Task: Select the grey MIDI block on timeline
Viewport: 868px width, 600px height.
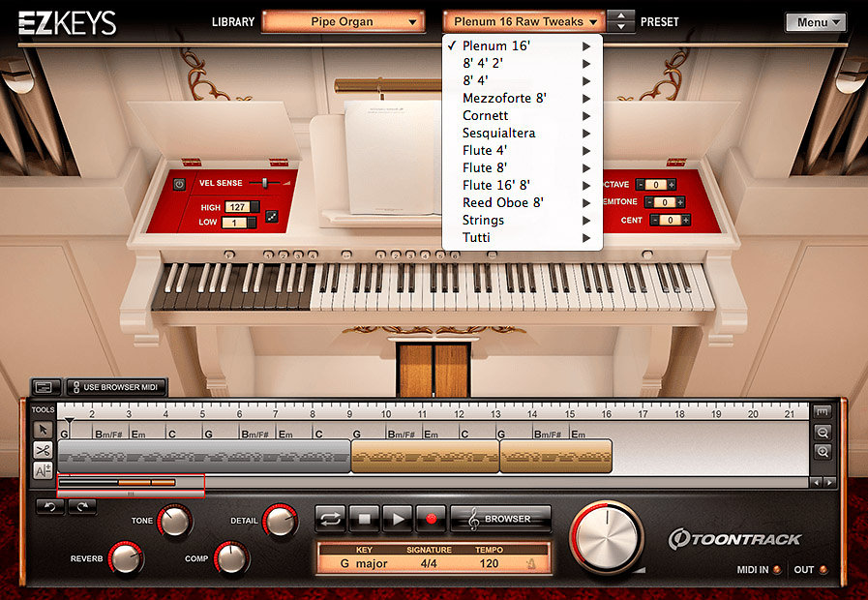Action: [x=204, y=456]
